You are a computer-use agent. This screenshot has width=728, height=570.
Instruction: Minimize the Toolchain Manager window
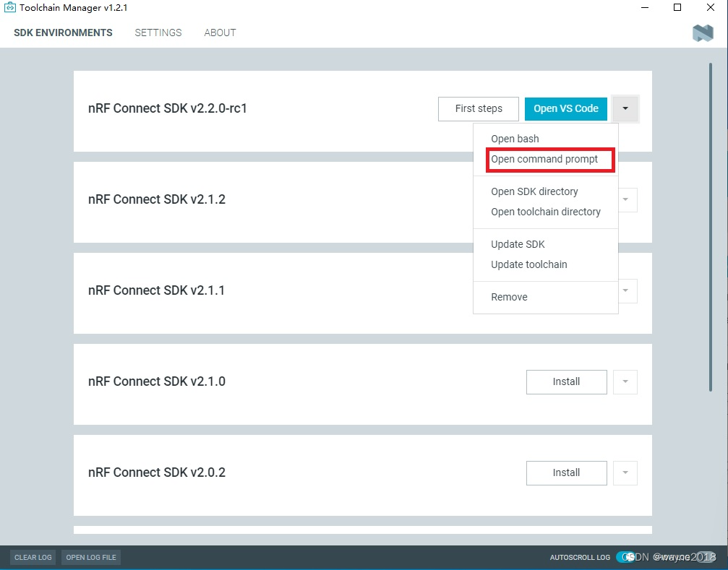coord(644,7)
